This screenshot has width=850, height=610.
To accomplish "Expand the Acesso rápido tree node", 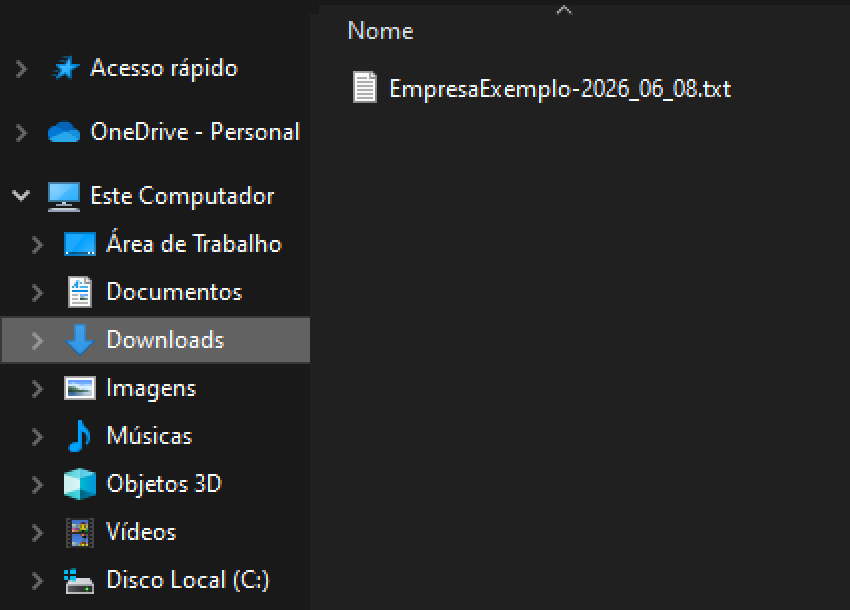I will pos(21,68).
